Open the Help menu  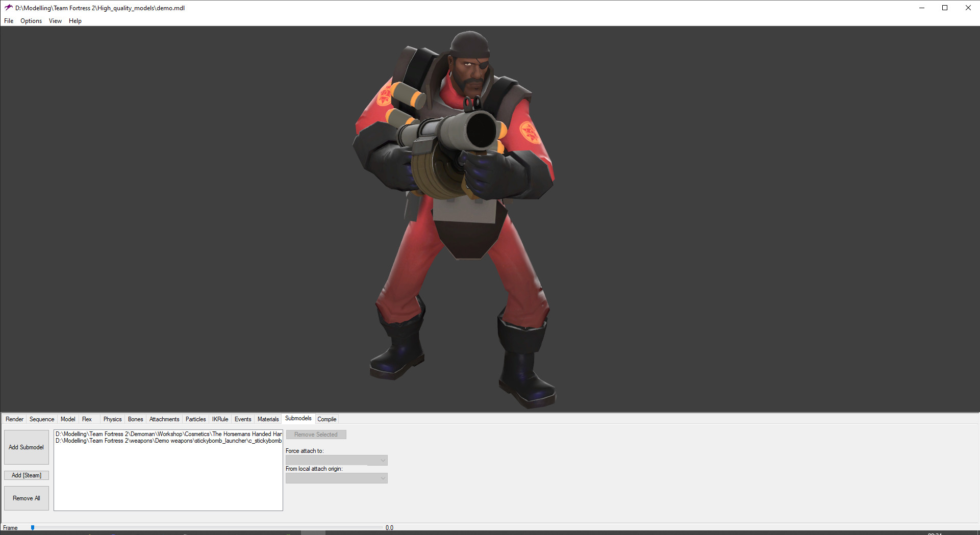pyautogui.click(x=75, y=21)
